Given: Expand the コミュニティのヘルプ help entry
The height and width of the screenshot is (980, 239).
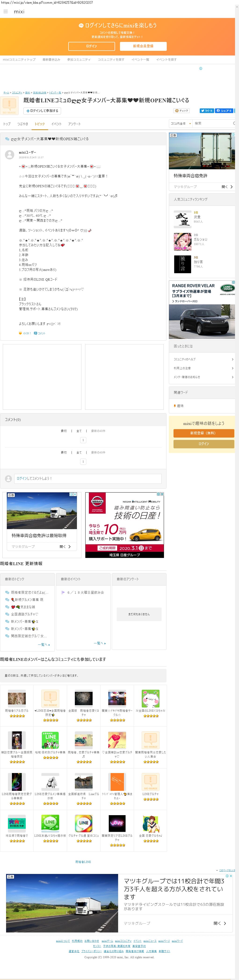Looking at the screenshot, I should pyautogui.click(x=203, y=359).
